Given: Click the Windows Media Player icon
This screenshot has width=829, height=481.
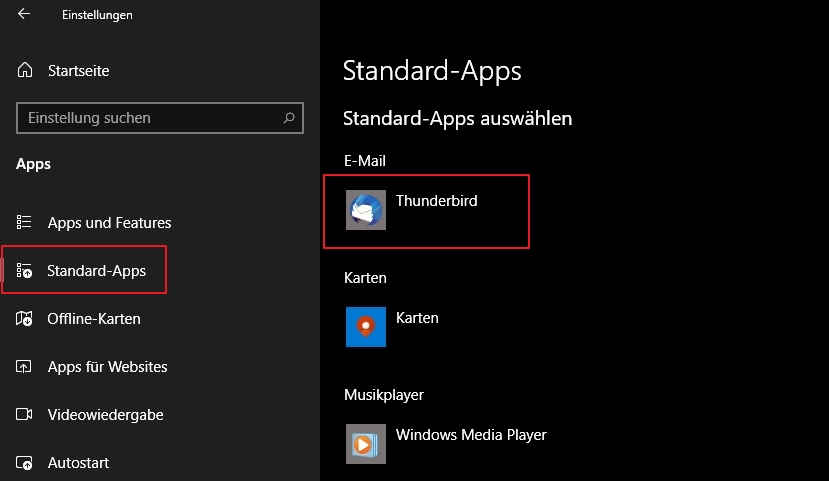Looking at the screenshot, I should (365, 443).
